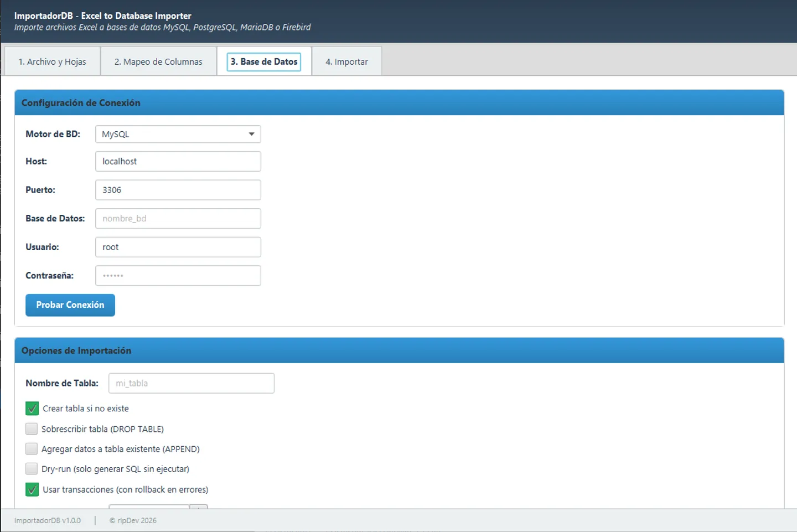Enable 'Dry-run (solo generar SQL sin ejecutar)'
Screen dimensions: 797x532
tap(32, 468)
